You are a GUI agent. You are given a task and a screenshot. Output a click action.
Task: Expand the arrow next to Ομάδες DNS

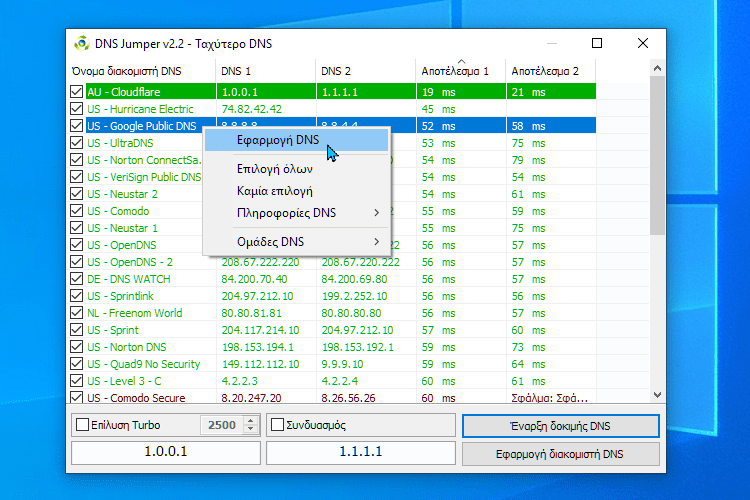point(376,242)
